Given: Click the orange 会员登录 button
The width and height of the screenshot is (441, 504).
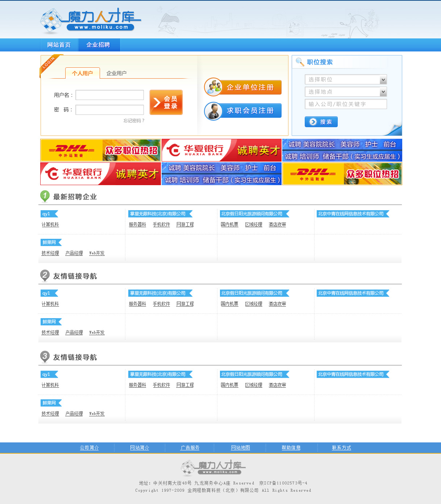Looking at the screenshot, I should click(166, 103).
